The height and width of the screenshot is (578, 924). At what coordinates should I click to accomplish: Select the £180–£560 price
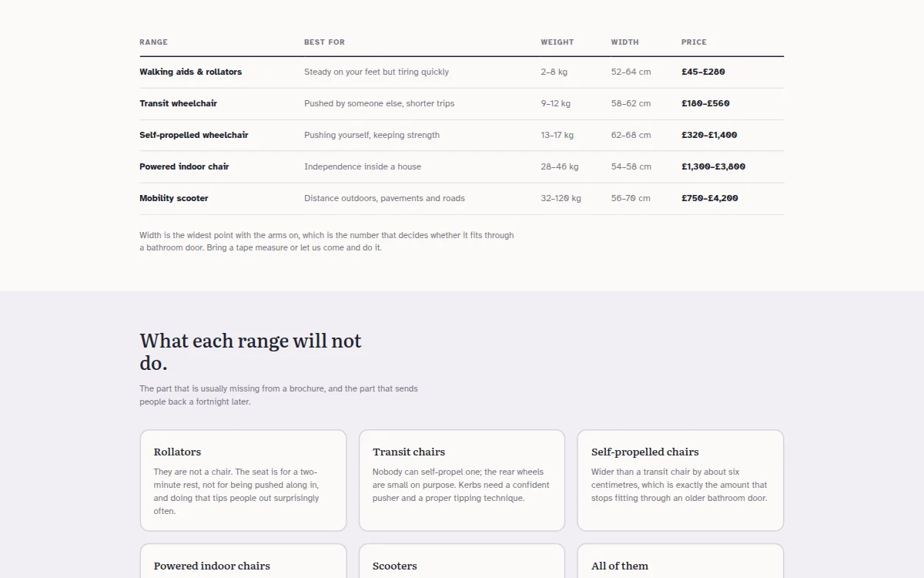(706, 103)
